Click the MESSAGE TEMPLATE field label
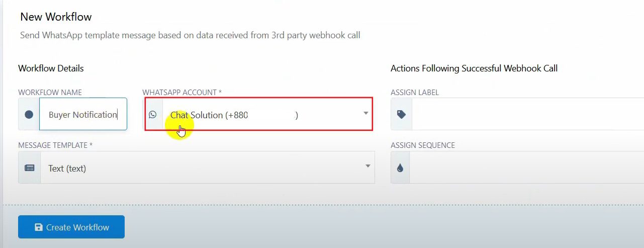The width and height of the screenshot is (644, 248). (55, 145)
